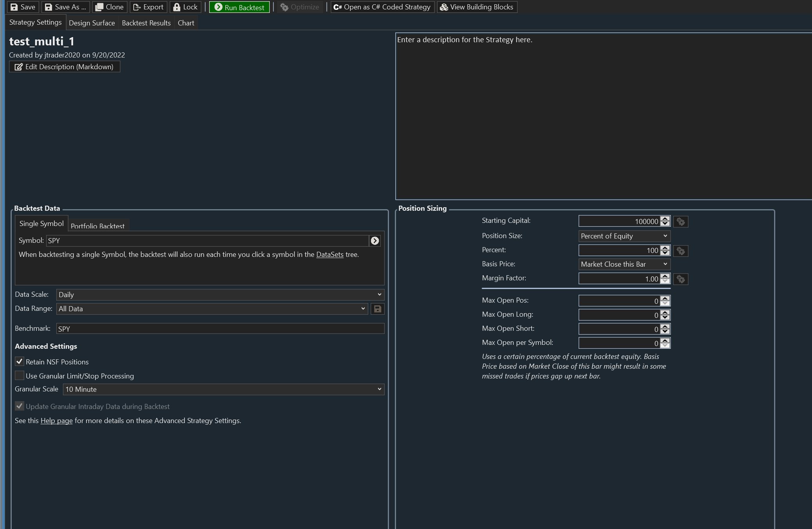Image resolution: width=812 pixels, height=529 pixels.
Task: Switch to the Portfolio Backtest tab
Action: coord(98,226)
